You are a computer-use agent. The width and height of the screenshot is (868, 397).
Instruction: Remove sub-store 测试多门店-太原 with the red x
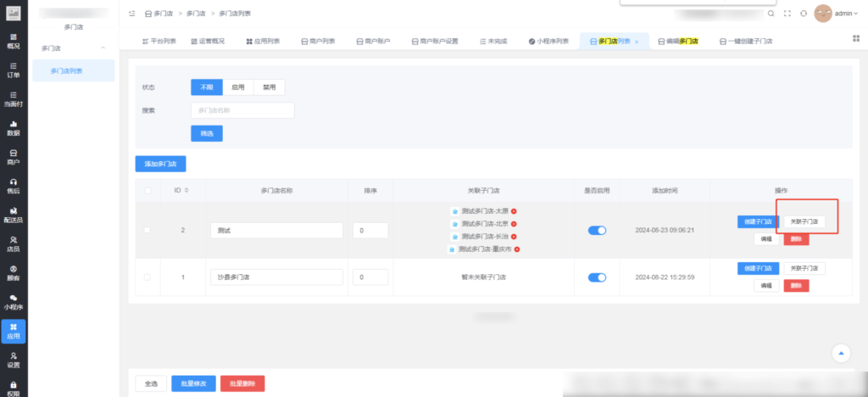(514, 211)
